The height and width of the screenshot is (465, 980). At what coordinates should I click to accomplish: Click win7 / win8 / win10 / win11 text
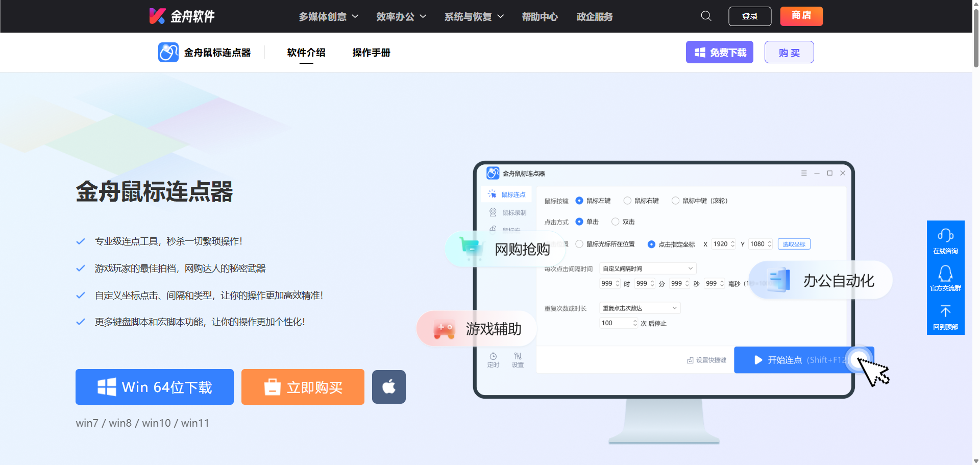(142, 423)
